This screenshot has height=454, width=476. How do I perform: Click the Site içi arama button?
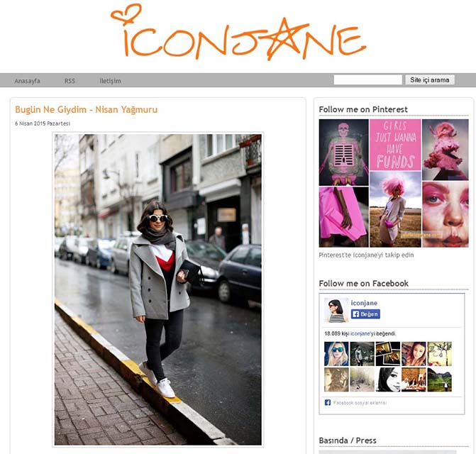point(430,80)
